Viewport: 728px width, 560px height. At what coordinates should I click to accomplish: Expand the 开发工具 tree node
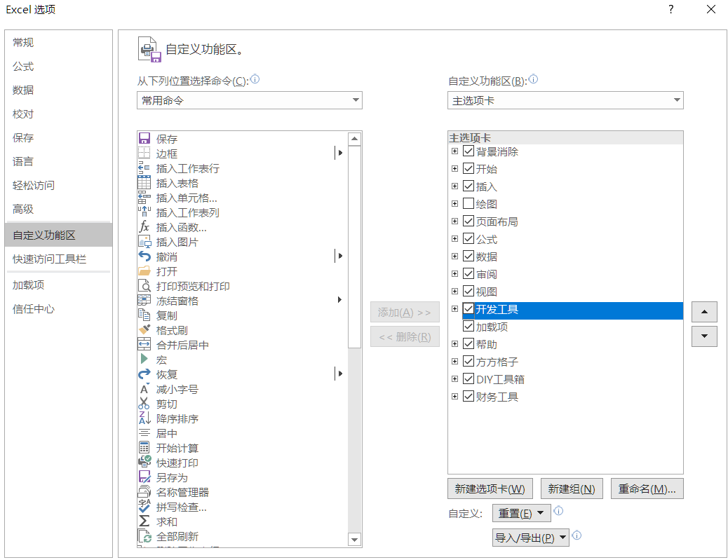point(455,309)
